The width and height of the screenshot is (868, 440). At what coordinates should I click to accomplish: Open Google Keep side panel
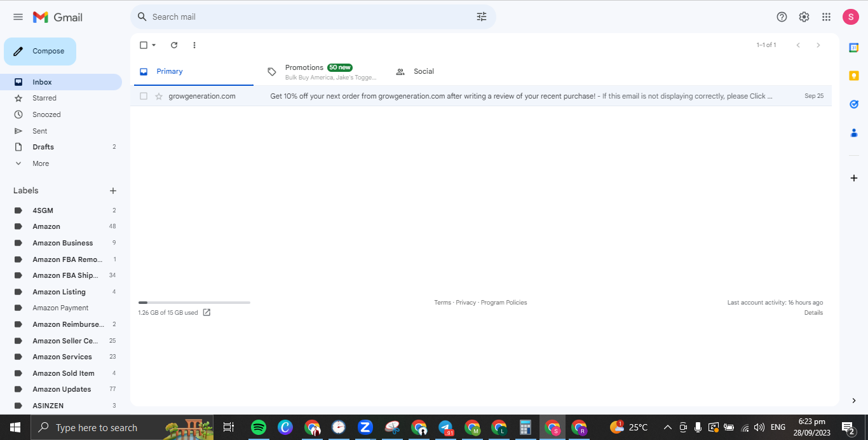tap(854, 76)
